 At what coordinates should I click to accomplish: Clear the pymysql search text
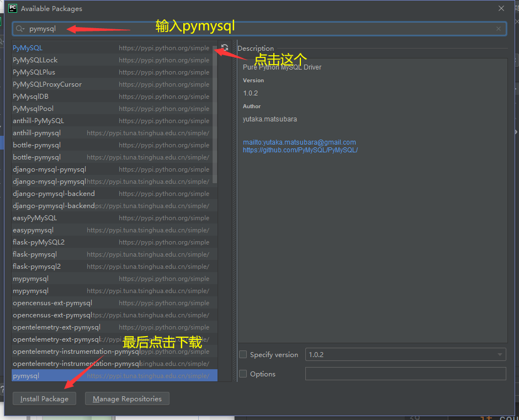pos(499,29)
